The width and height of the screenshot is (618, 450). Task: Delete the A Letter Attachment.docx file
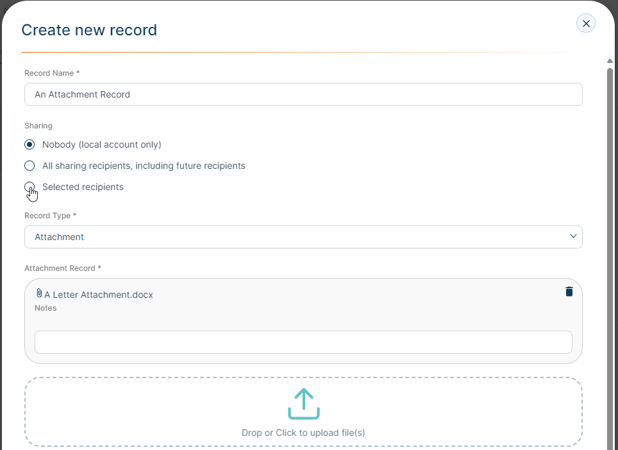[x=569, y=292]
